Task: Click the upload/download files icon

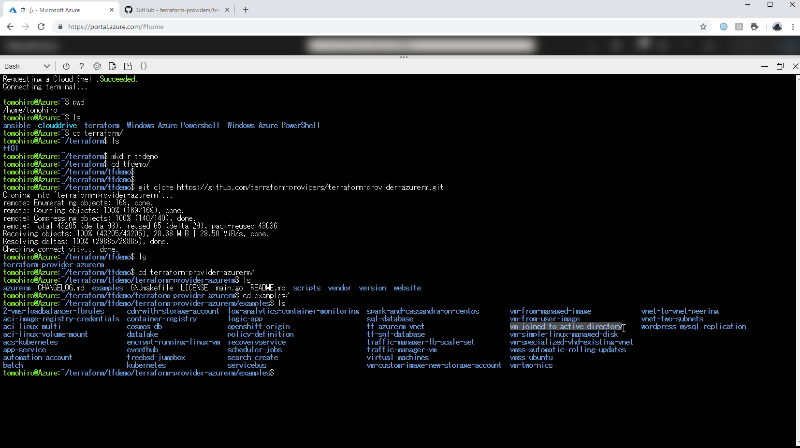Action: pos(112,66)
